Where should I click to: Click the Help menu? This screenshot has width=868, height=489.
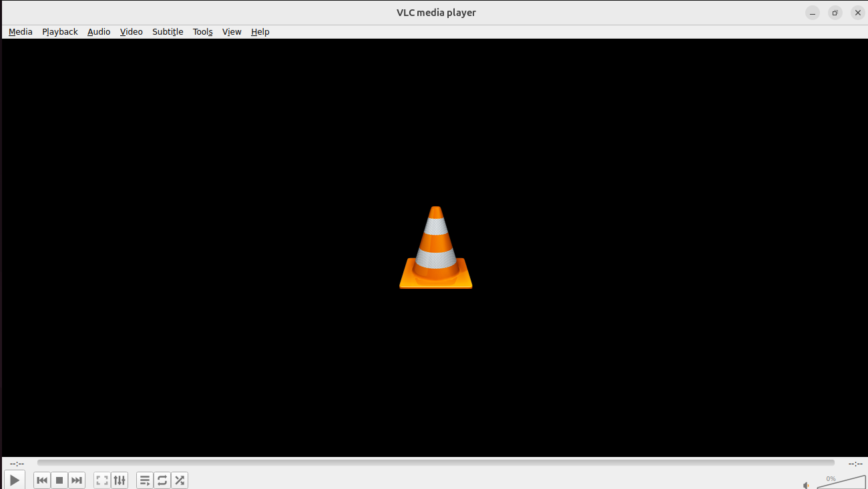pos(260,31)
